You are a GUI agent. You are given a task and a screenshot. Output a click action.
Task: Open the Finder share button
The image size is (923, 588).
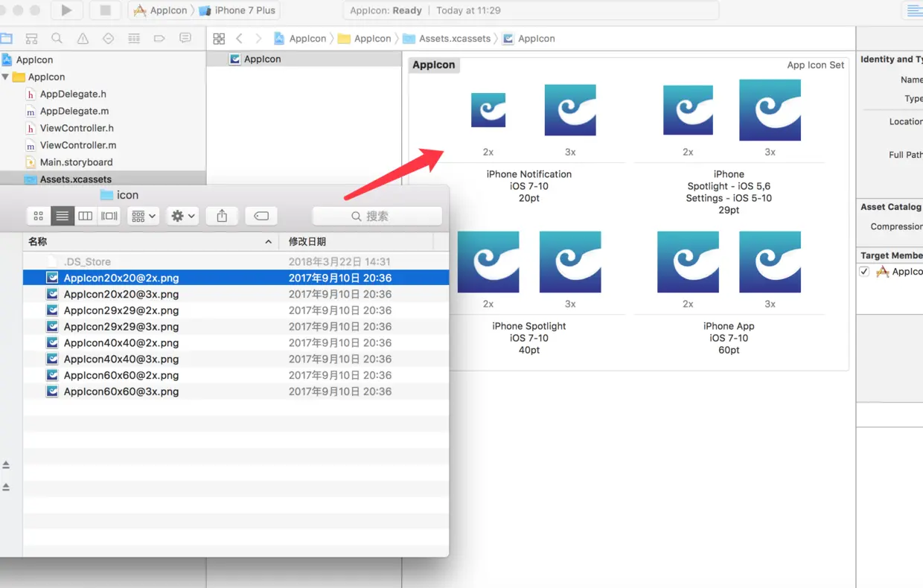[x=222, y=216]
